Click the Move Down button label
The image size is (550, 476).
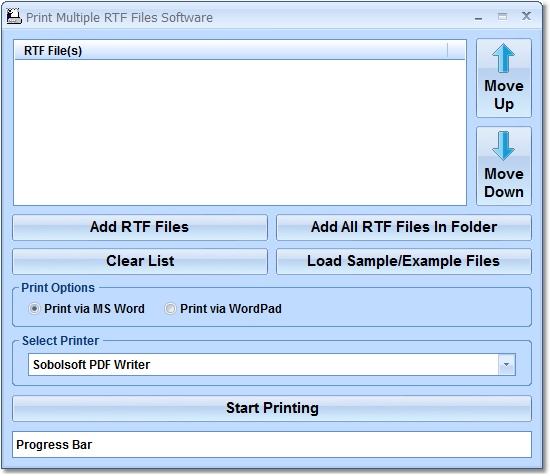504,183
